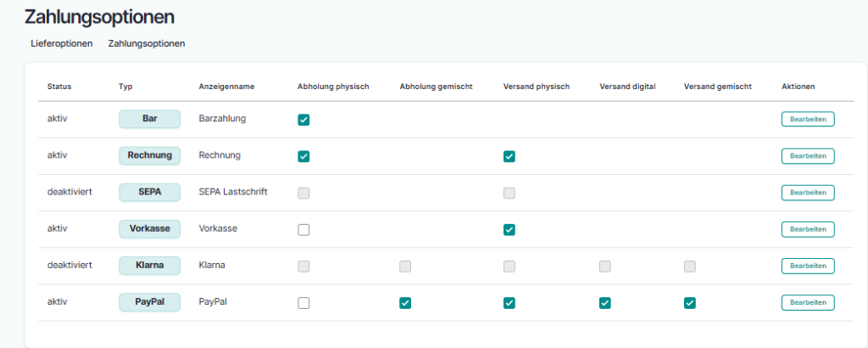This screenshot has width=868, height=348.
Task: Enable Abholung physisch for Vorkasse
Action: 303,229
